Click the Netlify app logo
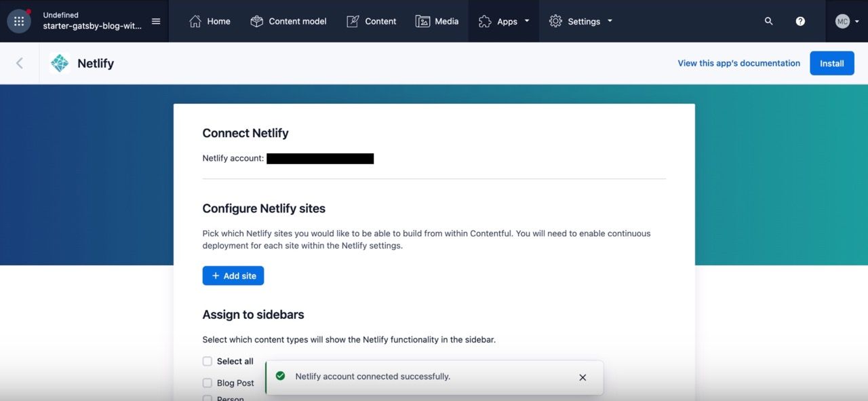 pyautogui.click(x=60, y=63)
